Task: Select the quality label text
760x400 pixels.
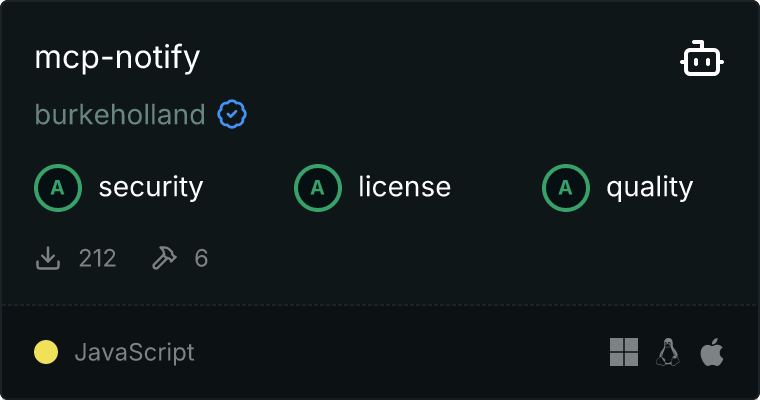Action: pos(650,188)
